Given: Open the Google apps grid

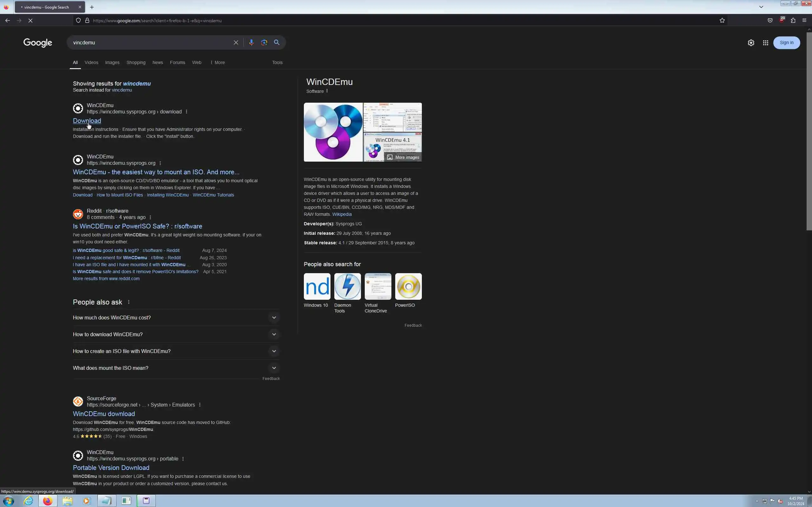Looking at the screenshot, I should [765, 43].
